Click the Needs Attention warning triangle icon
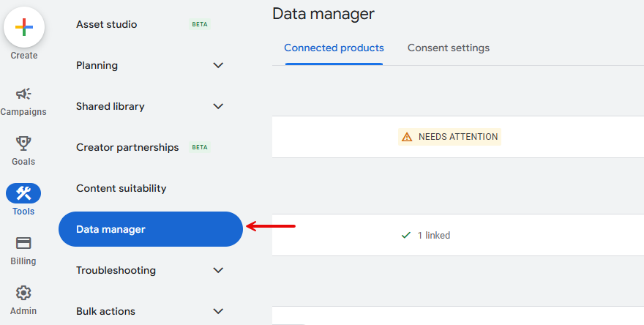 [x=406, y=137]
